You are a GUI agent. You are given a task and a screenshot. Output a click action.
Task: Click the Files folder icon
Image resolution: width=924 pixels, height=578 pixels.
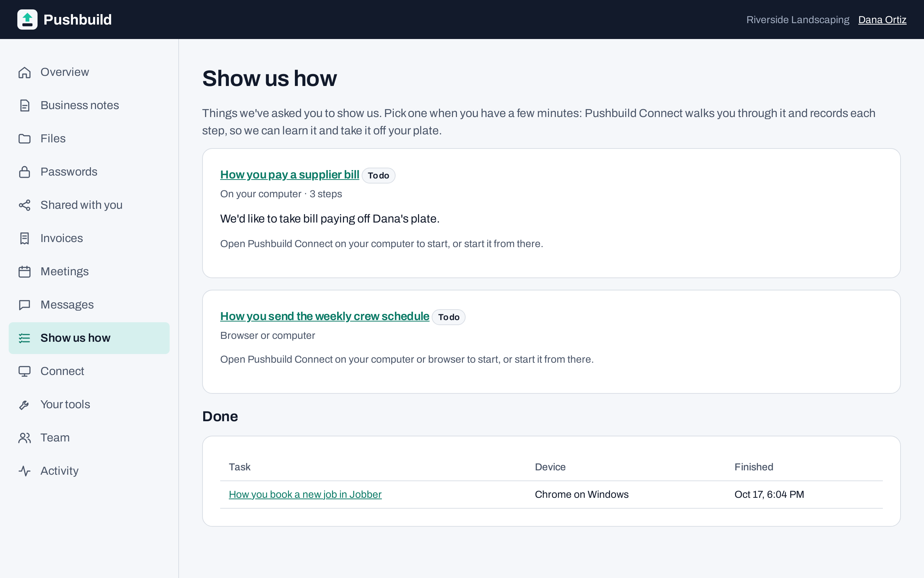25,139
